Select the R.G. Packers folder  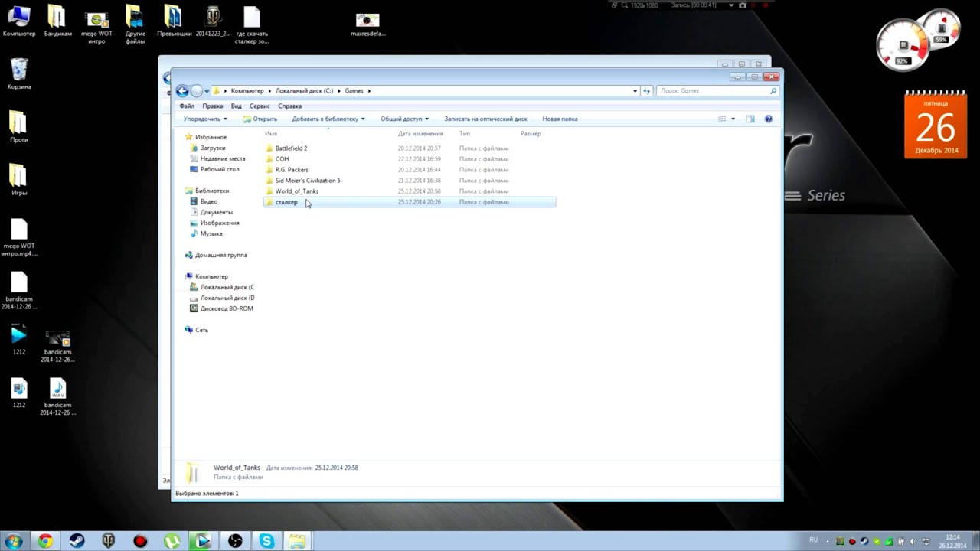[x=292, y=170]
